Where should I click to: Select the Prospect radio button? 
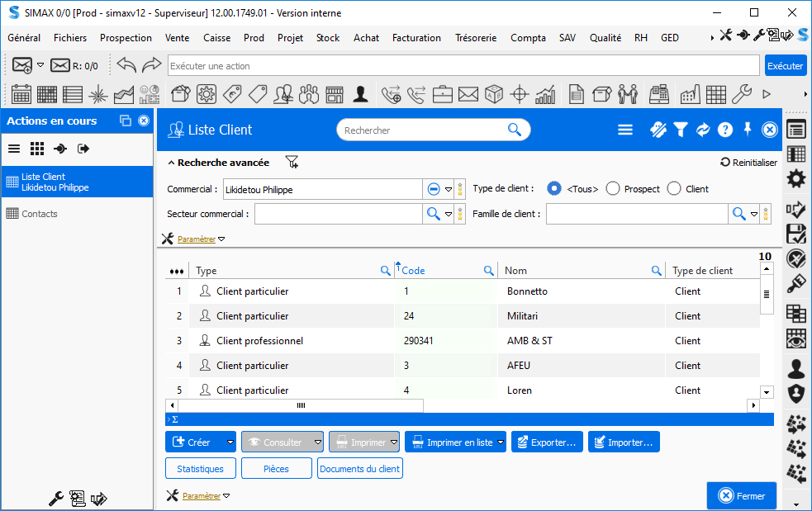(613, 189)
